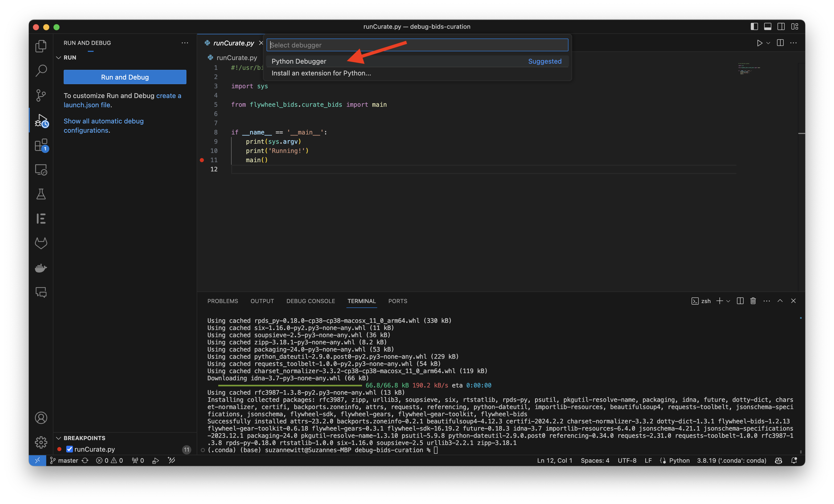Open the Remote Explorer icon
834x504 pixels.
click(41, 169)
